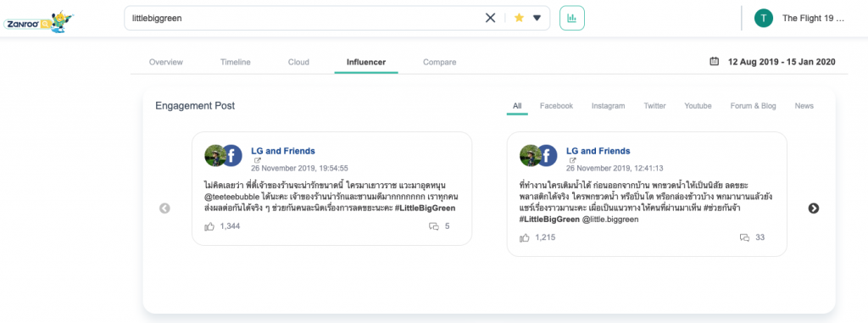
Task: Open the dropdown arrow beside the star
Action: 537,18
